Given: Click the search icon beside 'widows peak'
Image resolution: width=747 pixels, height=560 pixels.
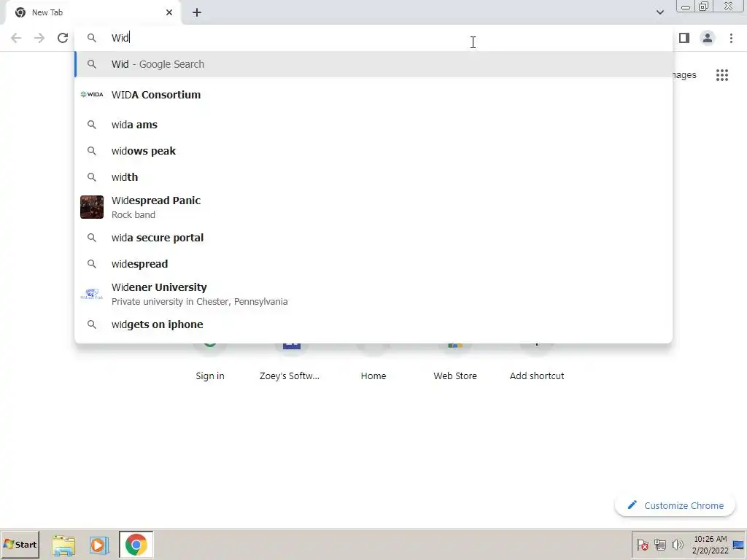Looking at the screenshot, I should click(x=92, y=151).
